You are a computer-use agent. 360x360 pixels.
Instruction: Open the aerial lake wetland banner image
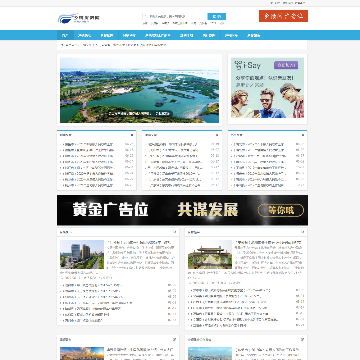point(139,90)
